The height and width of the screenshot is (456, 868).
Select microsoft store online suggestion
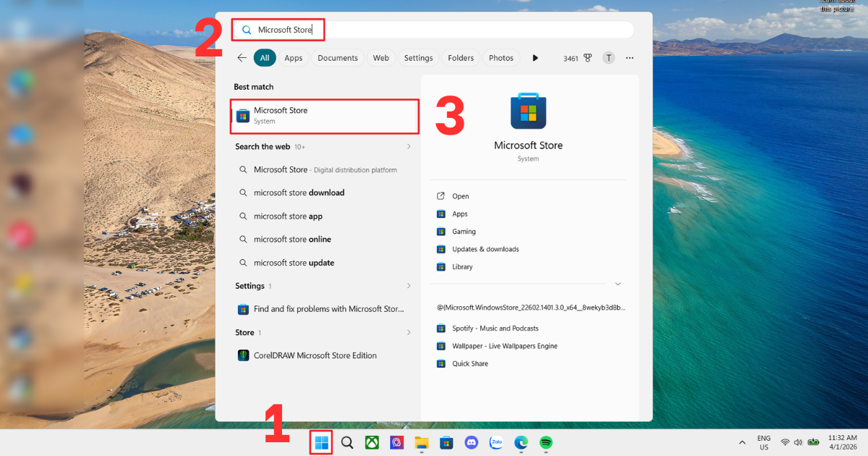point(325,240)
